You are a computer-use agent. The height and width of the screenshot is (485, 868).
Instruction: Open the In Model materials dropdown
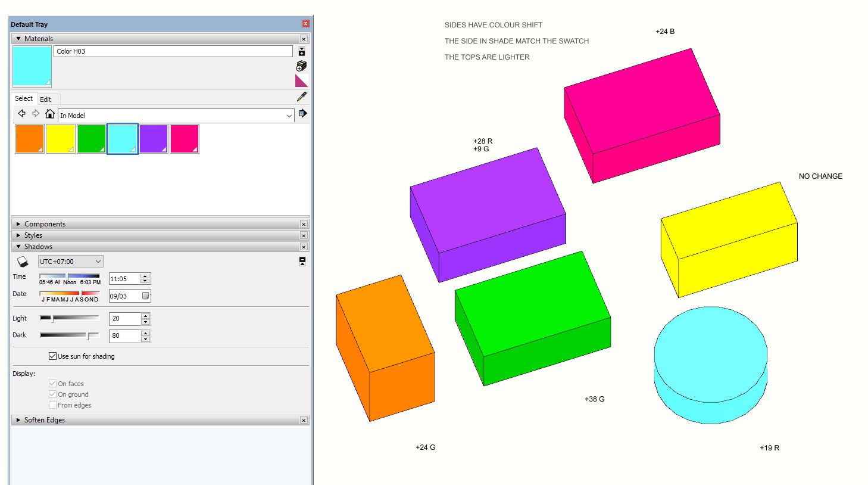coord(290,115)
